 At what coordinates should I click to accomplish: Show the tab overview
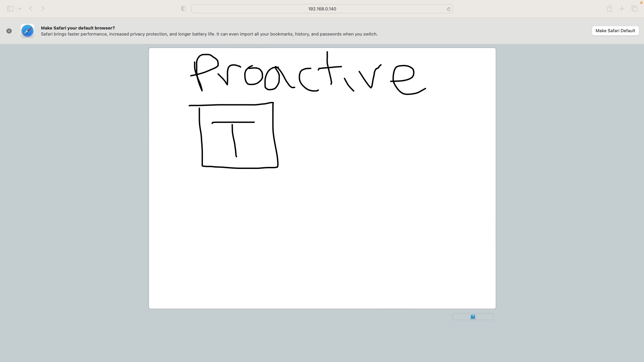(634, 9)
